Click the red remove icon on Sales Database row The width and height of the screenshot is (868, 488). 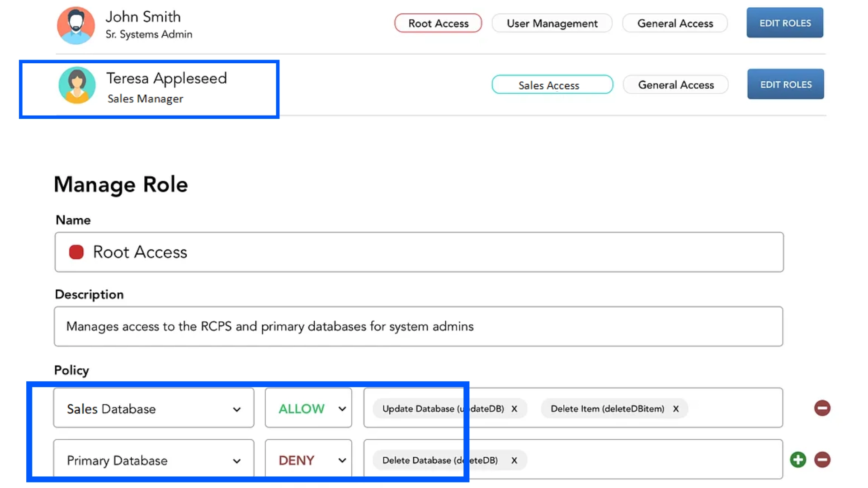click(822, 408)
